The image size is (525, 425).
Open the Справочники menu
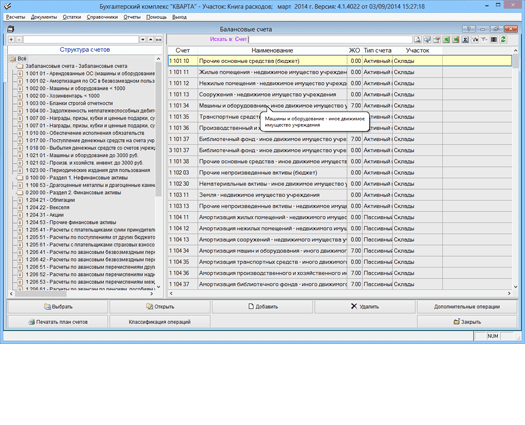[102, 17]
